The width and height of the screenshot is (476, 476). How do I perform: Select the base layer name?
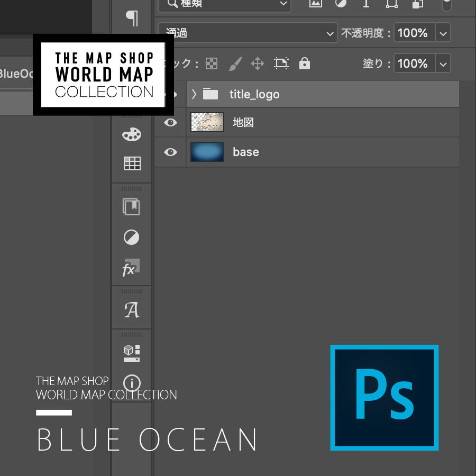click(246, 152)
